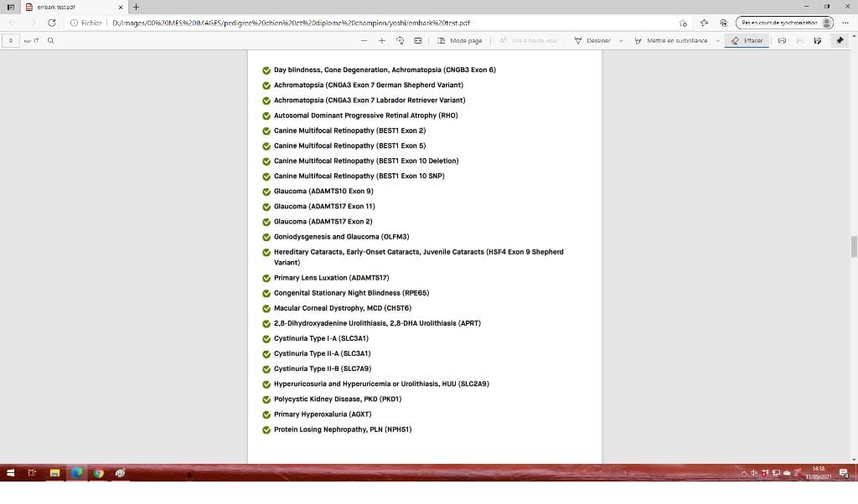Add this page to favorites

[684, 23]
